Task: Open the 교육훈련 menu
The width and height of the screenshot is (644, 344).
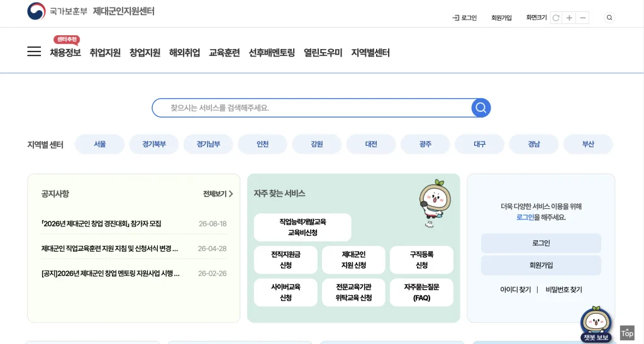Action: [225, 53]
